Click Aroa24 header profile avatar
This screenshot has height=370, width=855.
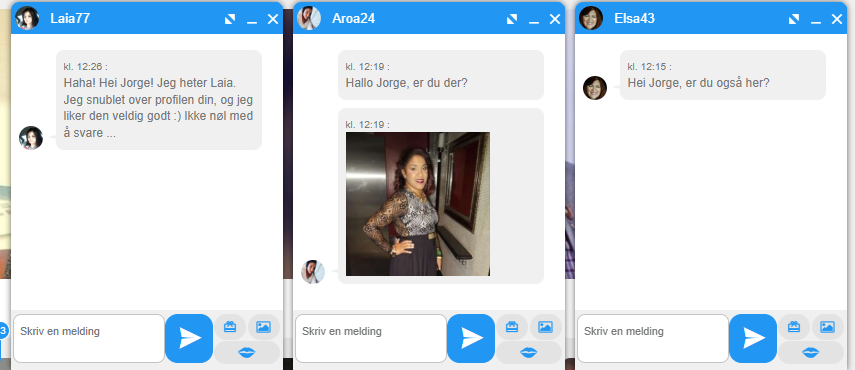pos(309,18)
